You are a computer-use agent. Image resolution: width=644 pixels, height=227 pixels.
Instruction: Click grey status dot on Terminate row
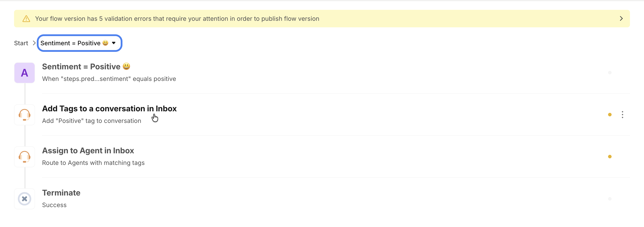pyautogui.click(x=609, y=199)
